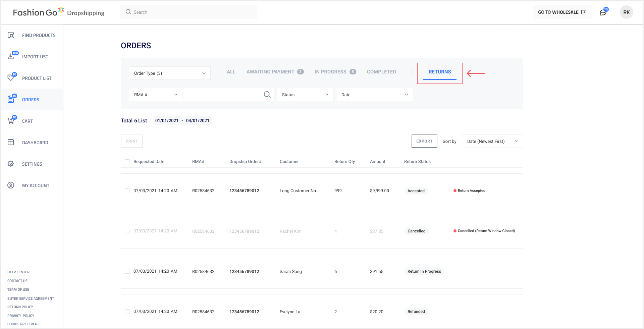Open the Import List download icon
The height and width of the screenshot is (329, 644).
tap(11, 56)
